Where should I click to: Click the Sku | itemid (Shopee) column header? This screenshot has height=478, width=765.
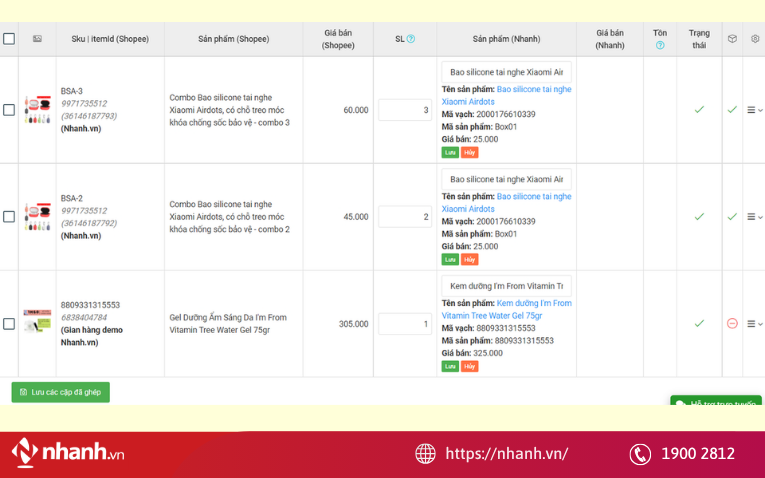click(110, 39)
